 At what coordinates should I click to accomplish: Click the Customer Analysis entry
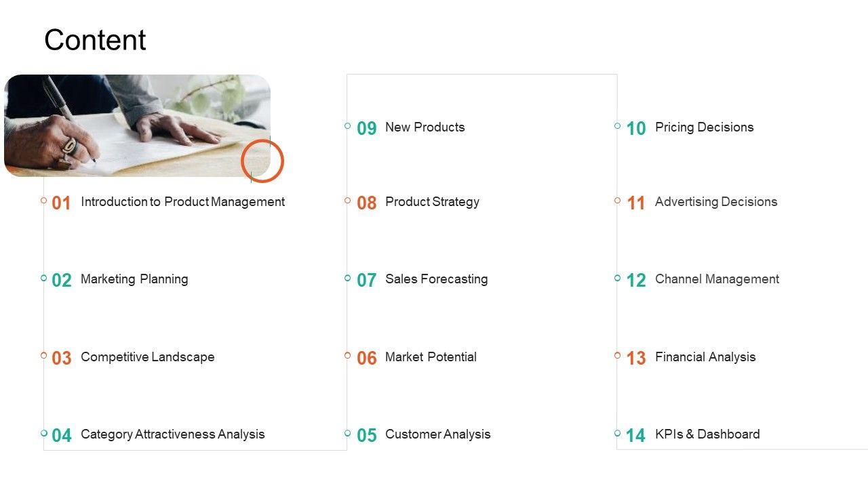(437, 434)
